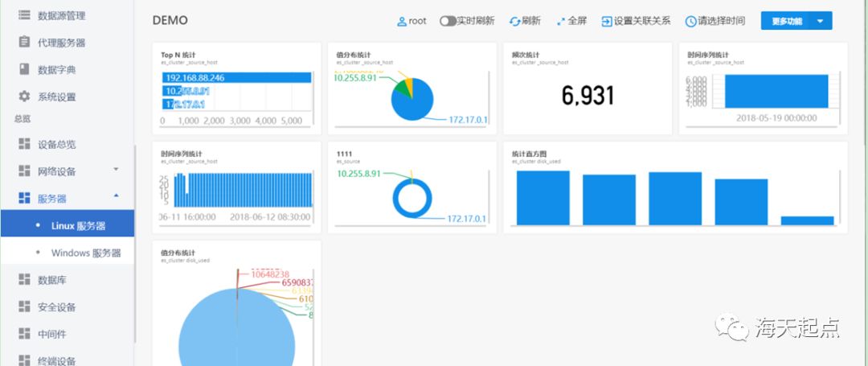Click the 数据库 dashboard icon
868x366 pixels.
(x=24, y=280)
